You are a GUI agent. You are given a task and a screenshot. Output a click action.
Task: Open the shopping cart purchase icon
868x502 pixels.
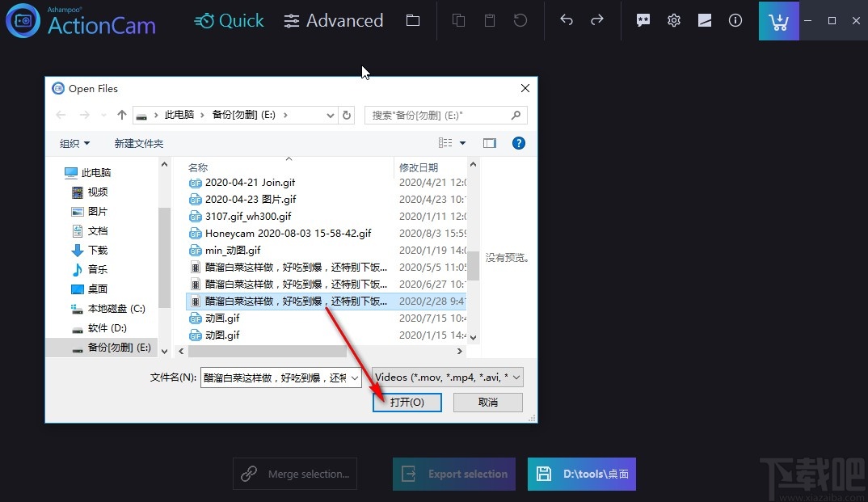[778, 20]
